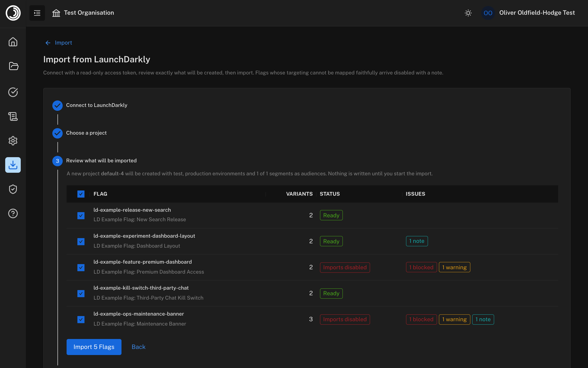Click LD Example Flag: New Search Release description
This screenshot has width=588, height=368.
pyautogui.click(x=140, y=220)
